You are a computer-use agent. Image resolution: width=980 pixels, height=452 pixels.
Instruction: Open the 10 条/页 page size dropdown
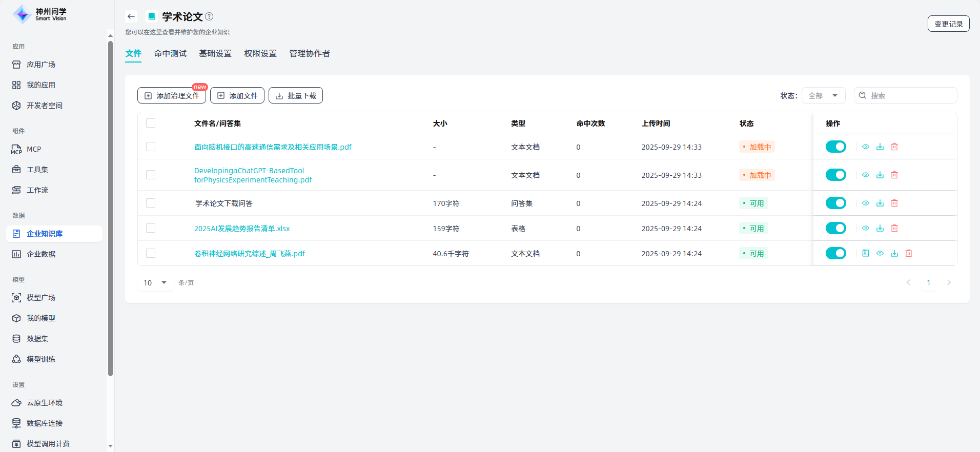tap(155, 282)
